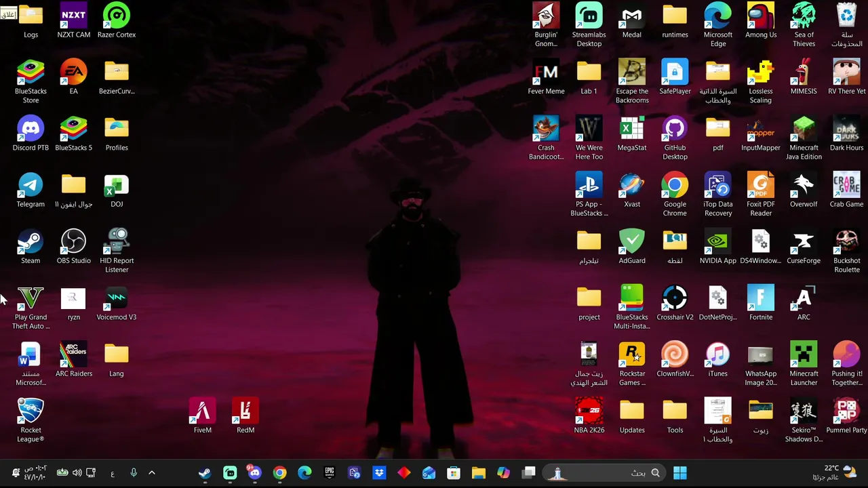Image resolution: width=868 pixels, height=488 pixels.
Task: Open Voicemod V3 shortcut
Action: (x=117, y=304)
